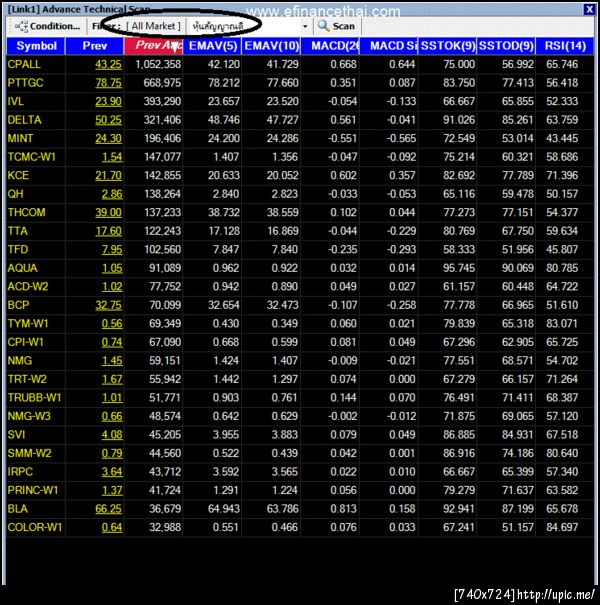Screen dimensions: 600x605
Task: Open KCE previous price 21.70
Action: pos(108,176)
